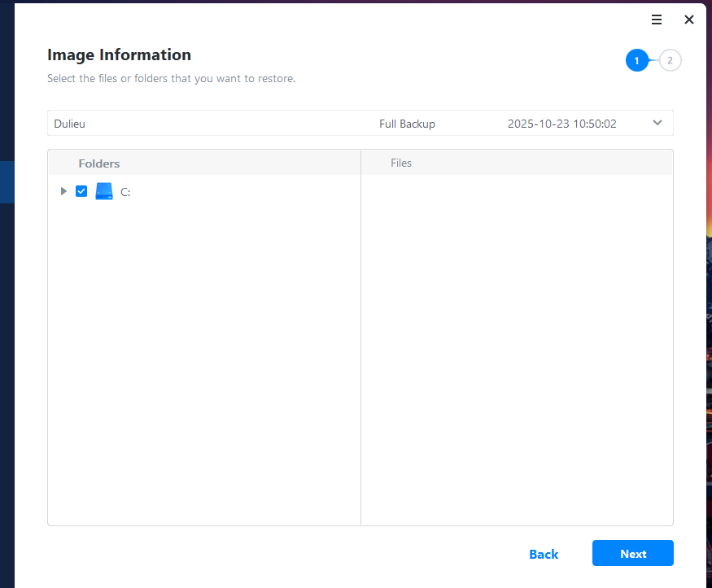The height and width of the screenshot is (588, 712).
Task: Click the blue C: drive icon
Action: pos(104,192)
